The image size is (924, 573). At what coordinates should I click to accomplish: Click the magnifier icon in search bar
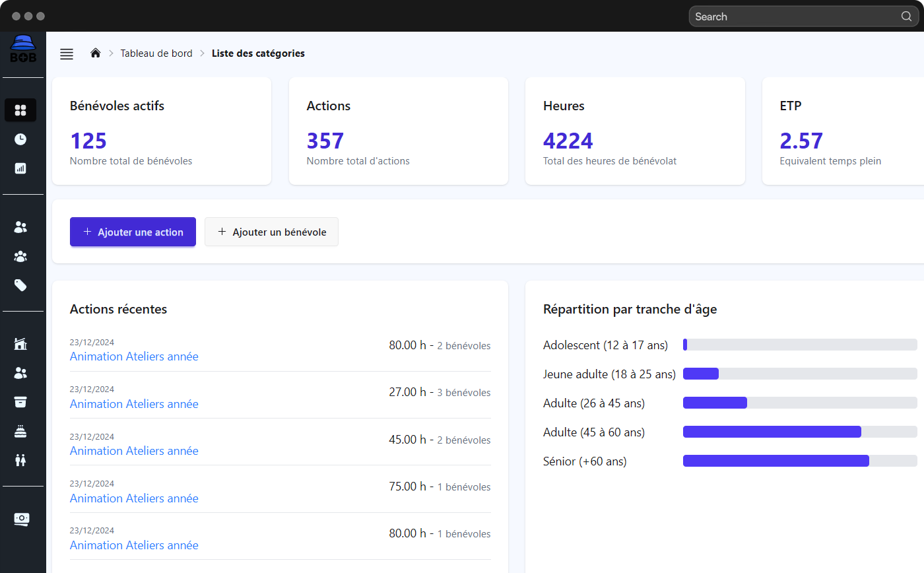(x=906, y=17)
